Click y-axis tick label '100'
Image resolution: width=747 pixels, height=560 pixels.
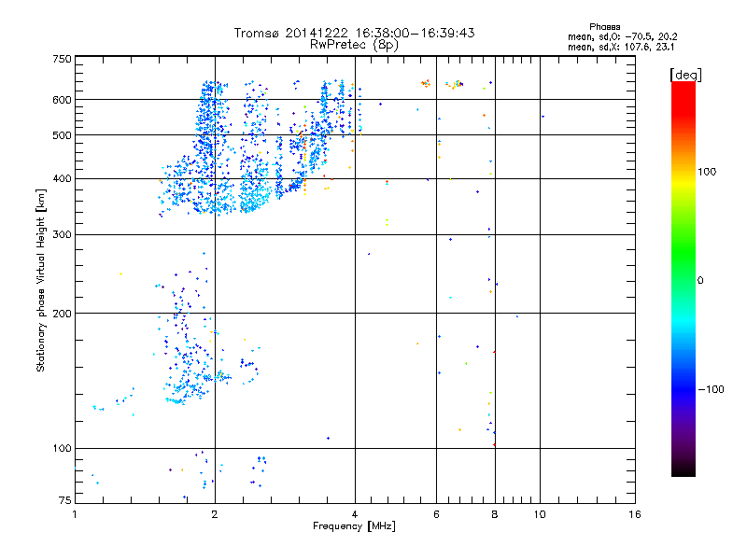62,448
